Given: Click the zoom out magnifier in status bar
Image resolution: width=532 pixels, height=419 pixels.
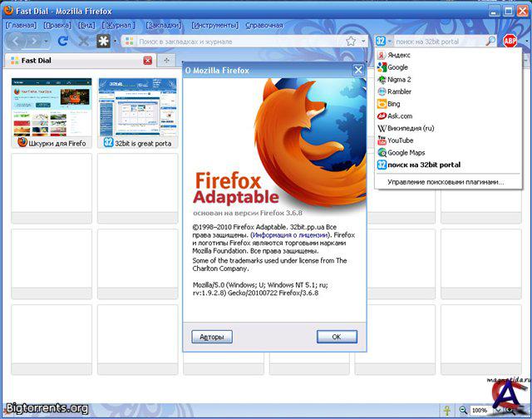Looking at the screenshot, I should (463, 410).
